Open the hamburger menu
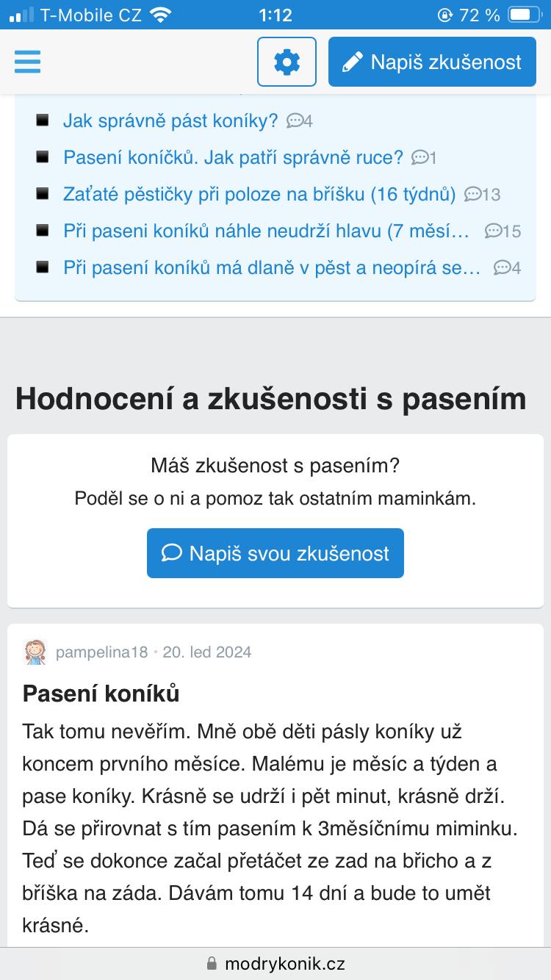Screen dimensions: 551x980 (27, 62)
